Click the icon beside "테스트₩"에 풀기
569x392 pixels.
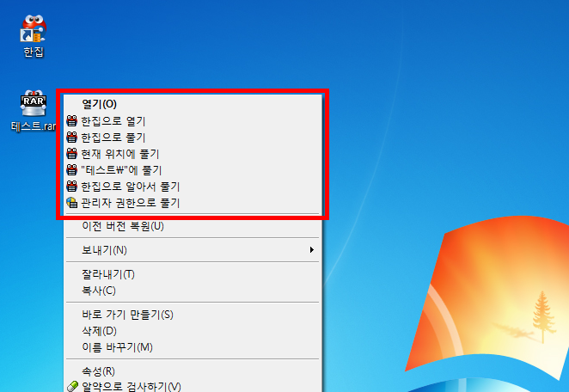point(72,170)
